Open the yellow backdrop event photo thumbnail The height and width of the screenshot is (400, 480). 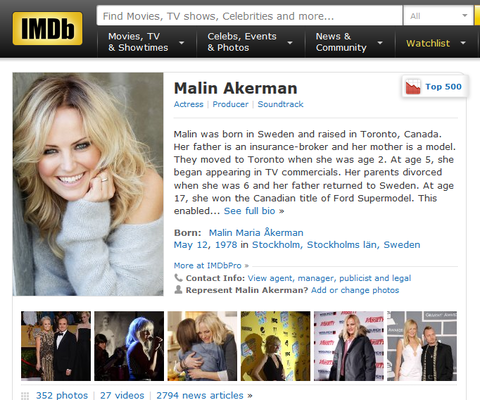[276, 346]
